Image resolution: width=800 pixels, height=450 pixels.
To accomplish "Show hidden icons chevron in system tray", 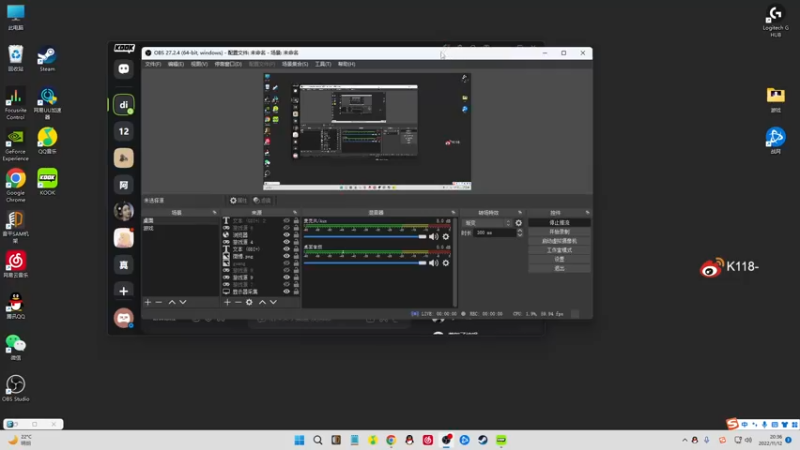I will coord(685,440).
